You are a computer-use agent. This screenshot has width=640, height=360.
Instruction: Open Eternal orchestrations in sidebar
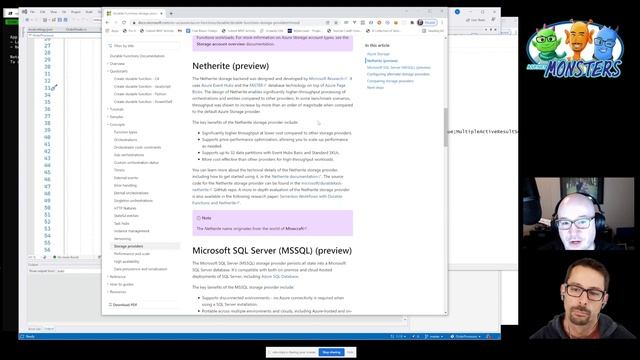pyautogui.click(x=131, y=193)
